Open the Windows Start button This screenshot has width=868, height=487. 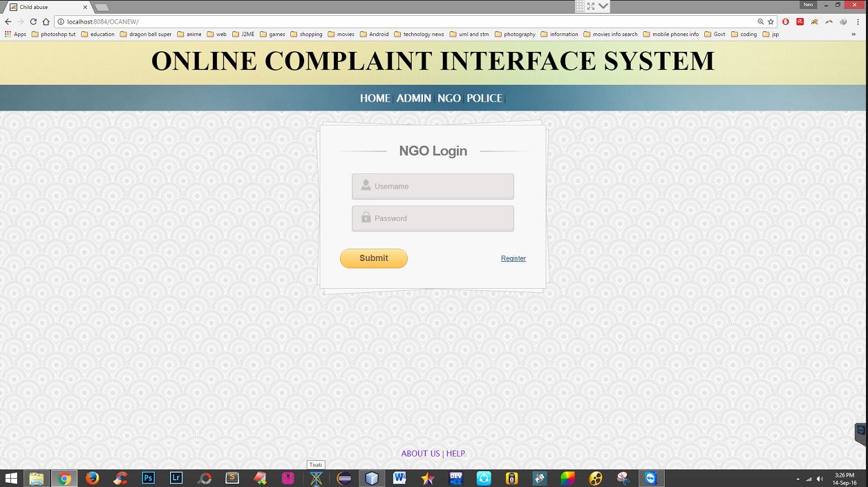pos(11,478)
